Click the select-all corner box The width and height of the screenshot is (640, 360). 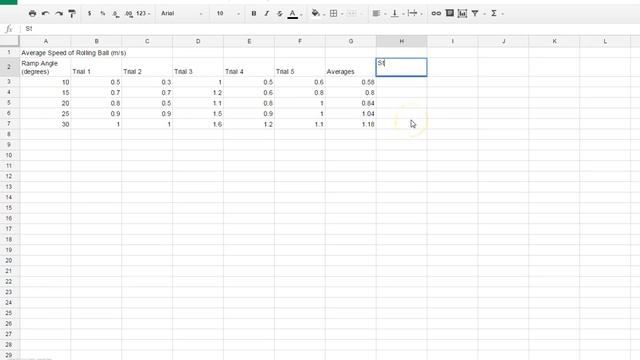[9, 41]
